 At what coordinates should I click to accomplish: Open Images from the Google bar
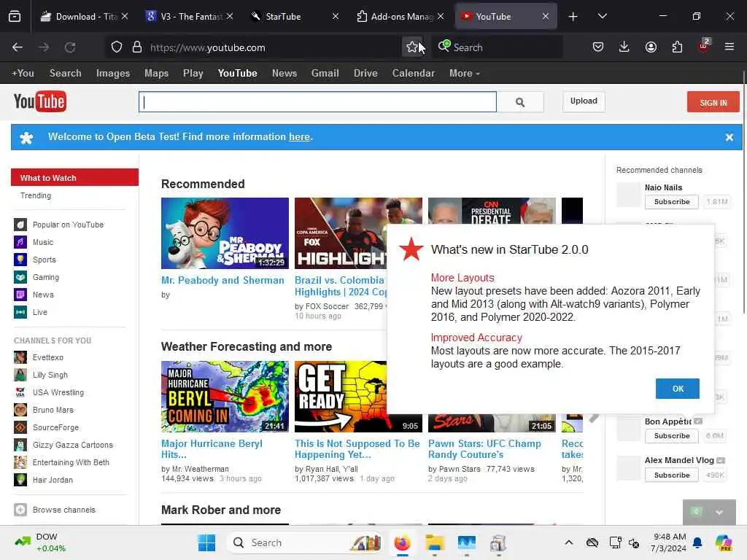pos(113,74)
